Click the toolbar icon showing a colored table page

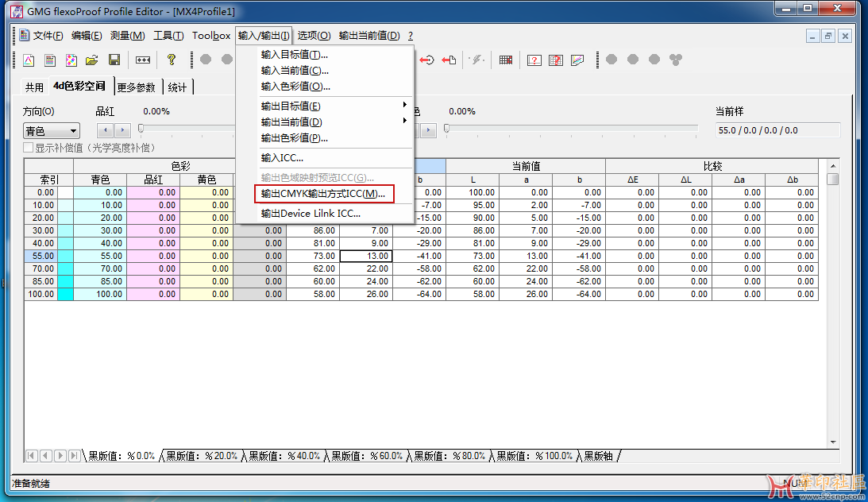[50, 60]
